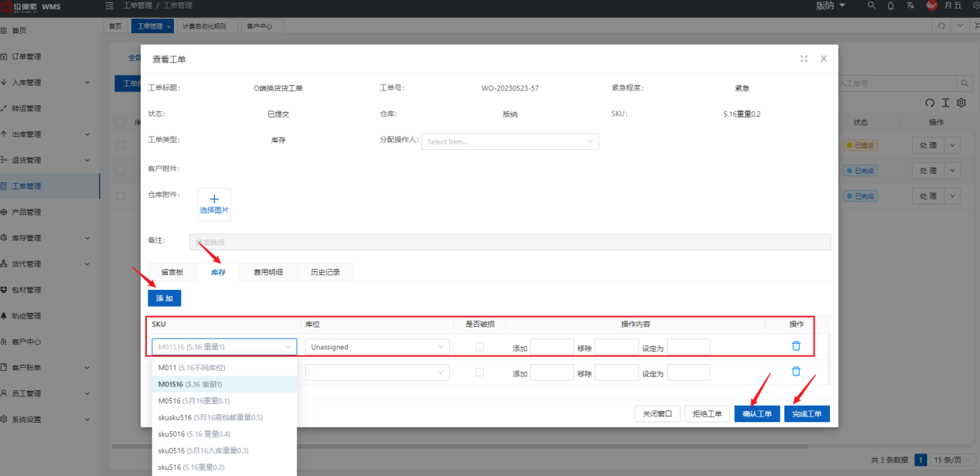980x476 pixels.
Task: Open the table column settings gear
Action: (961, 103)
